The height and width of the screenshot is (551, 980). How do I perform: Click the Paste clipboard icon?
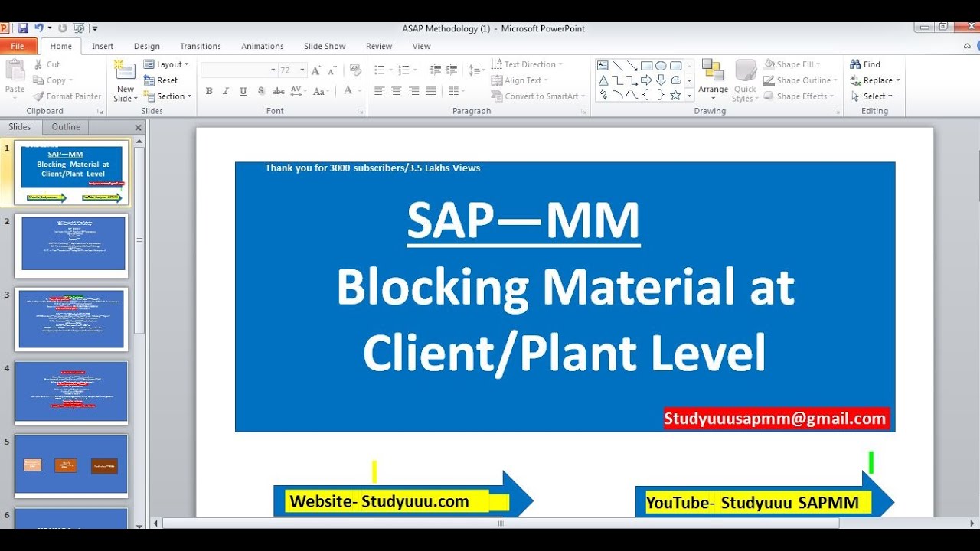click(x=15, y=70)
